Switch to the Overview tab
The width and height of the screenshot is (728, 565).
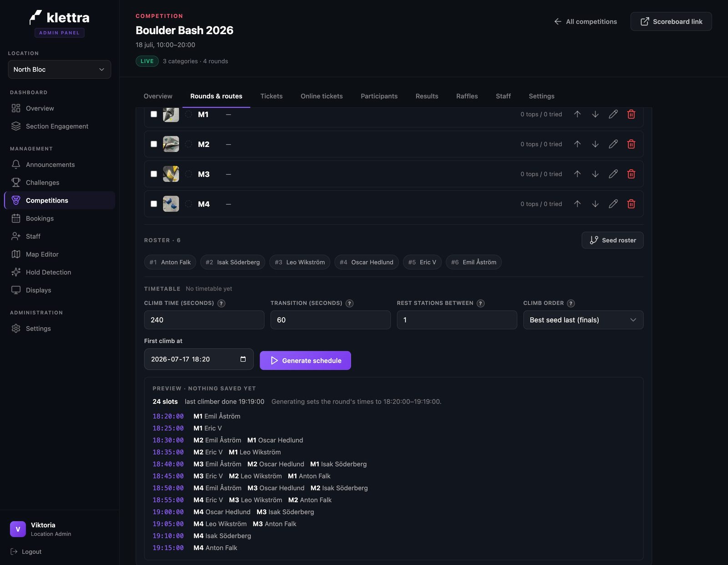pos(158,96)
